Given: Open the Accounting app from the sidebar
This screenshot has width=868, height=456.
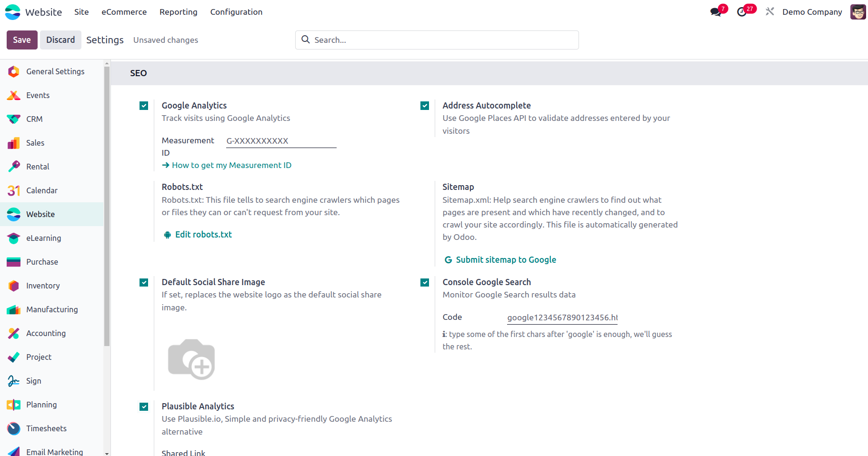Looking at the screenshot, I should tap(13, 333).
